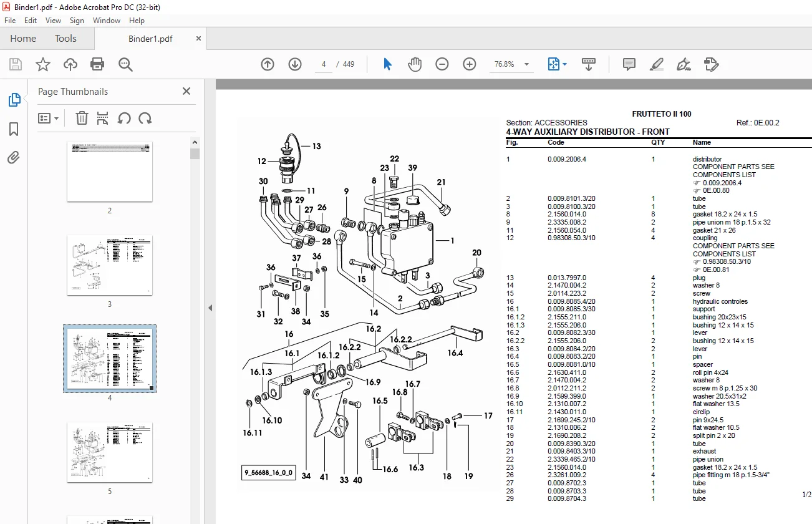Viewport: 812px width, 524px height.
Task: Go to the next page arrow
Action: [295, 64]
